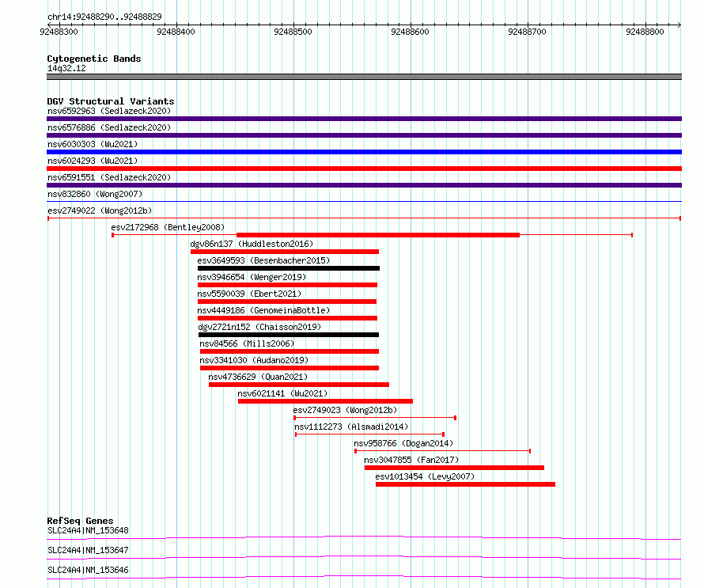Click the nsv6021141 (Wu2021) label

coord(283,393)
